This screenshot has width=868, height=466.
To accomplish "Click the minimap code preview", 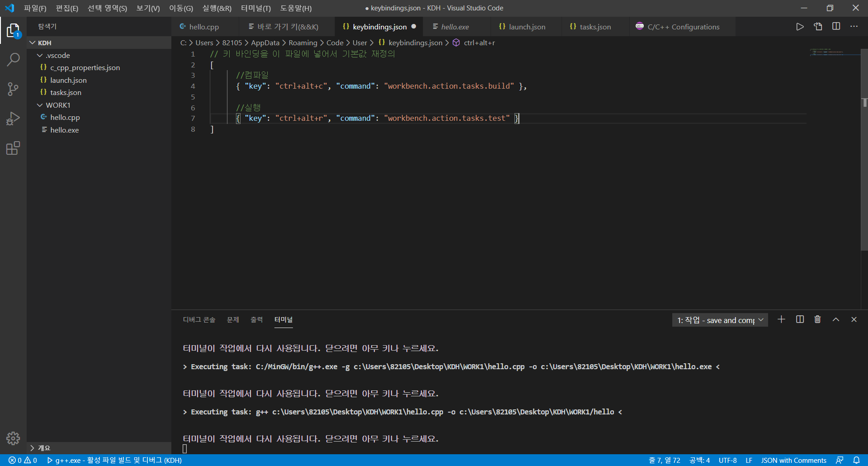I will pos(827,52).
